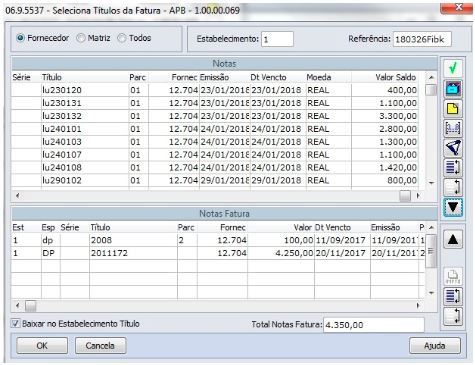
Task: Click Notas grid vertical scroll down arrow
Action: (x=431, y=183)
